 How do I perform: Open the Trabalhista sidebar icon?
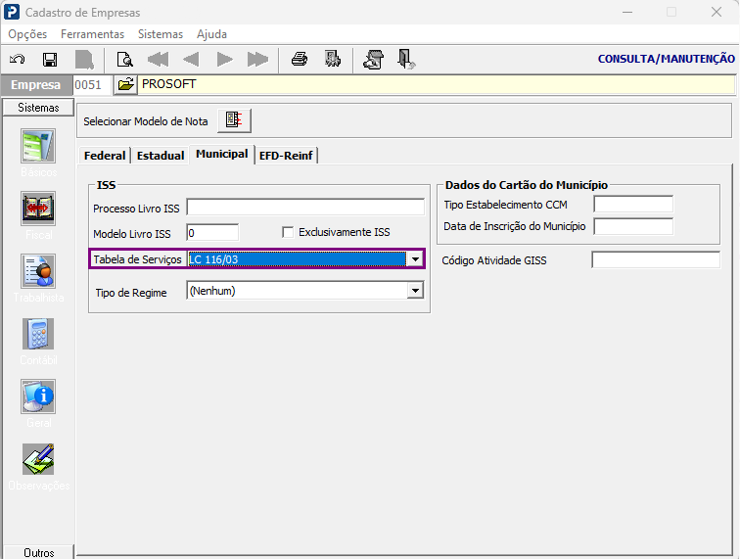[x=38, y=271]
